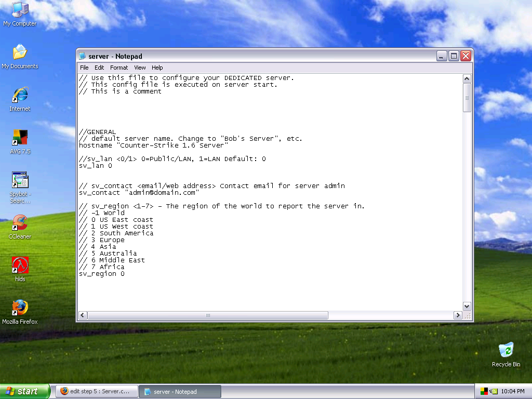
Task: Click NVIDIA tray icon near clock
Action: coord(494,391)
